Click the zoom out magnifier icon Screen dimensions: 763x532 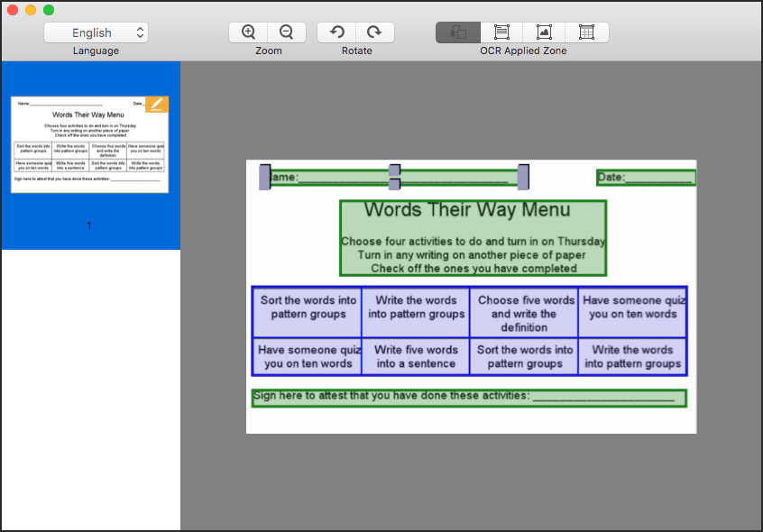(x=287, y=31)
